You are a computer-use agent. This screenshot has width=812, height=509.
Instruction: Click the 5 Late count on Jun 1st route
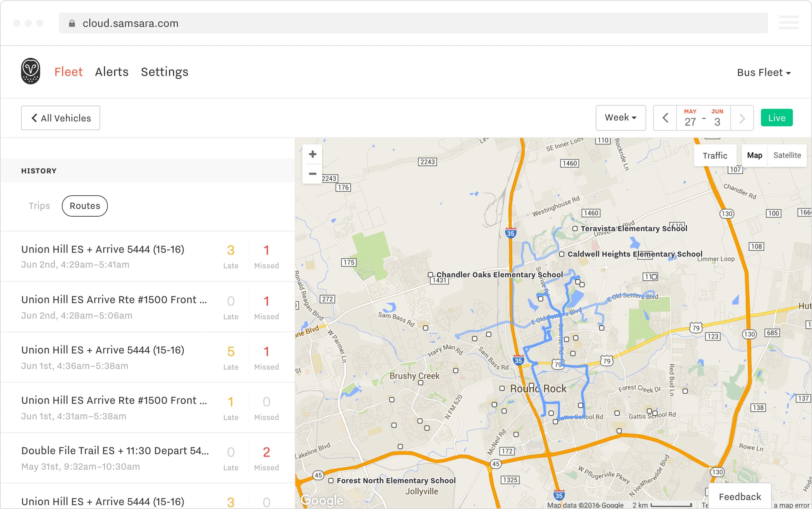pyautogui.click(x=231, y=352)
